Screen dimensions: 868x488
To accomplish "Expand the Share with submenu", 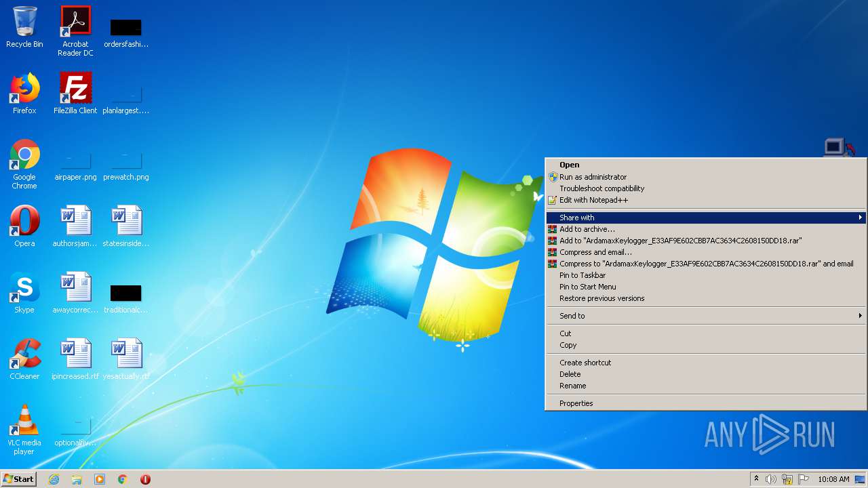I will pyautogui.click(x=706, y=218).
